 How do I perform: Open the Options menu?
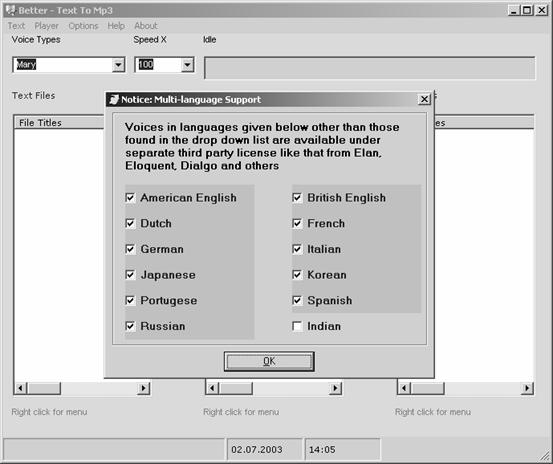[x=83, y=26]
